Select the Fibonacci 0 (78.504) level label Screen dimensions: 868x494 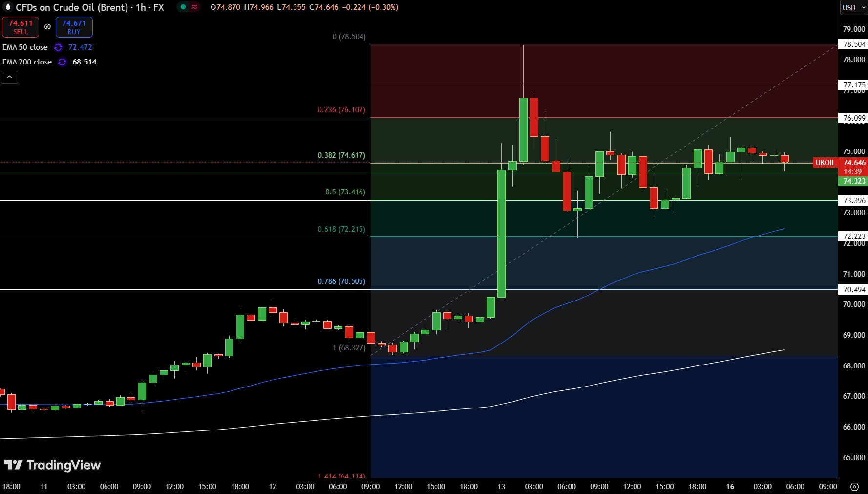pyautogui.click(x=349, y=37)
